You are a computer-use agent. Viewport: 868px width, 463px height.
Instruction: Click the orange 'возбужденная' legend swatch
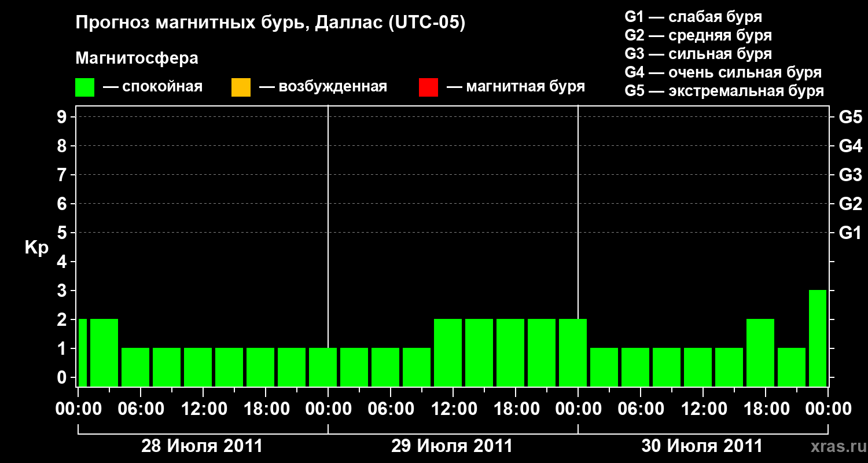[241, 87]
